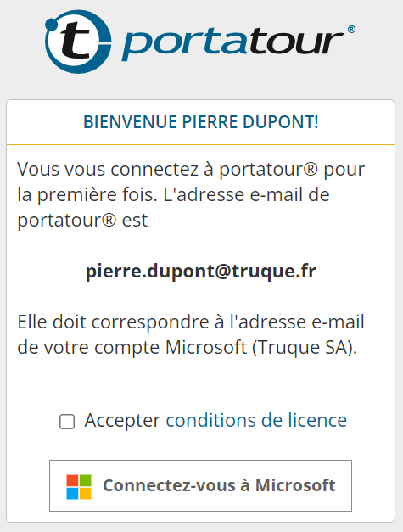Open the conditions de licence link
Image resolution: width=403 pixels, height=532 pixels.
(256, 420)
